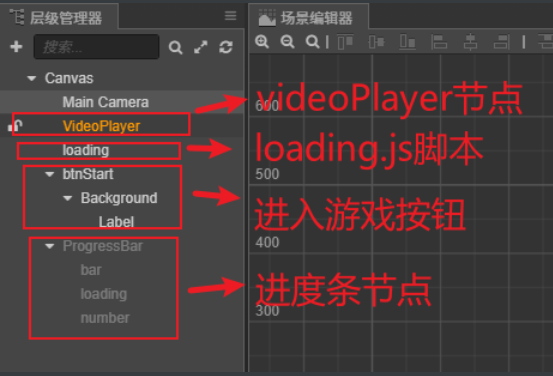Collapse the Background node
Viewport: 553px width, 376px height.
click(68, 198)
